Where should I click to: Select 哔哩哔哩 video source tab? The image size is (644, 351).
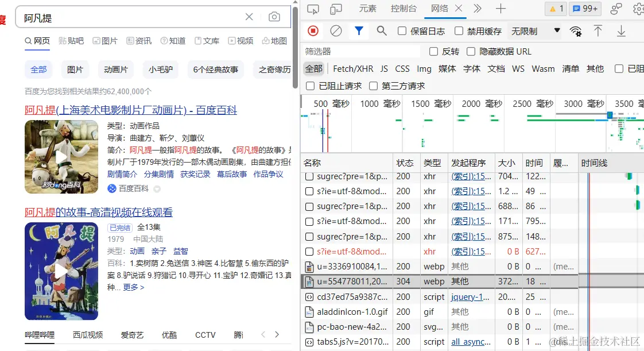tap(40, 335)
